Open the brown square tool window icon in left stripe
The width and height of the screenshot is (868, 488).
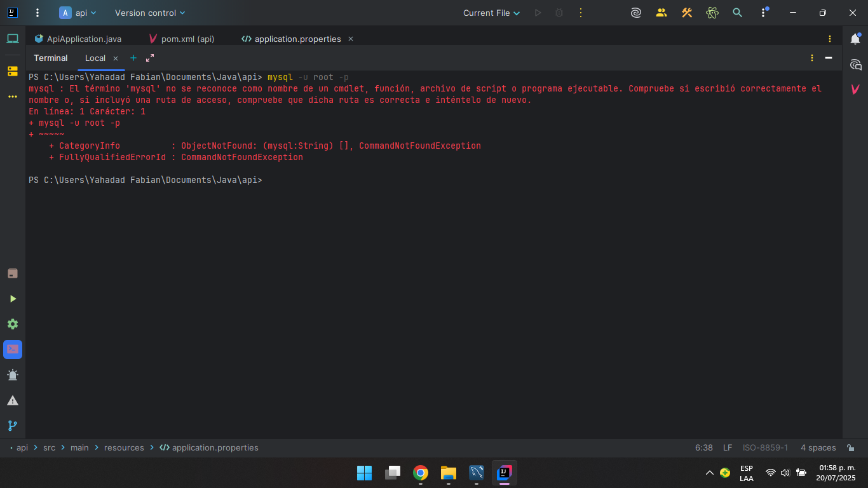click(x=13, y=273)
